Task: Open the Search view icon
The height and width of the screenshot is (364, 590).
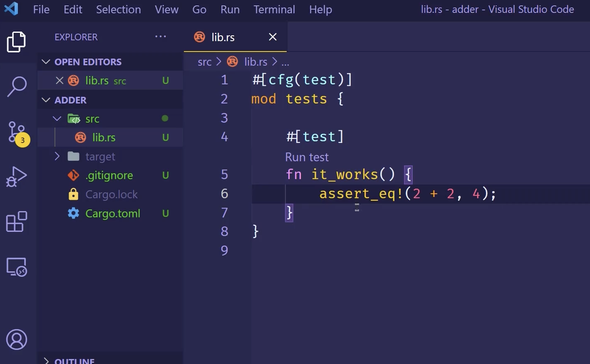Action: point(17,86)
